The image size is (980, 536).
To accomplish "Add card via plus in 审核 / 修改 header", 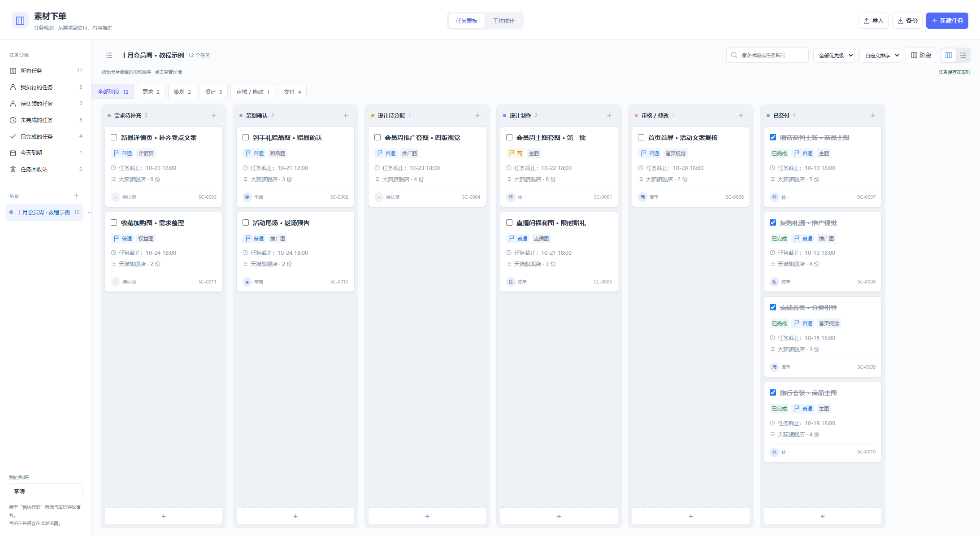I will tap(741, 115).
